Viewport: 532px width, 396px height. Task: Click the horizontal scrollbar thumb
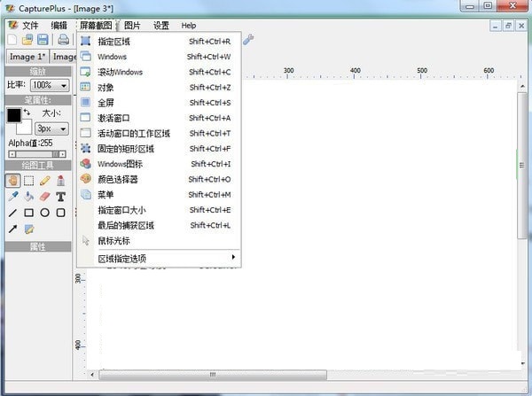[x=213, y=375]
